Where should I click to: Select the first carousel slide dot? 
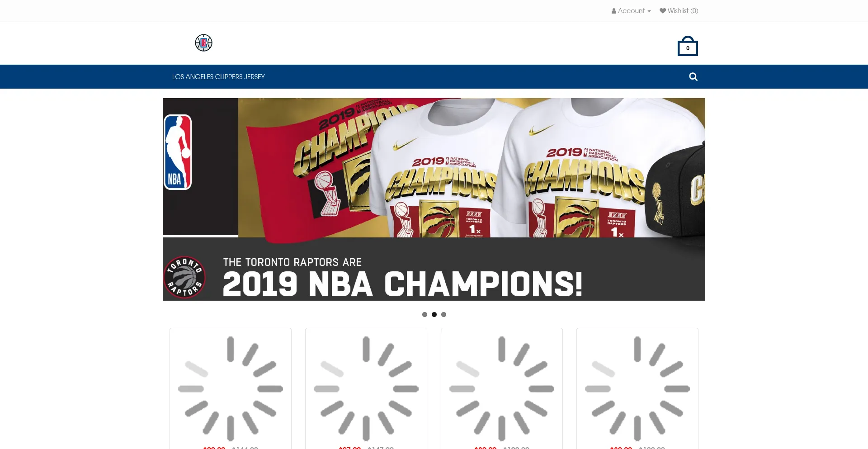pos(425,314)
